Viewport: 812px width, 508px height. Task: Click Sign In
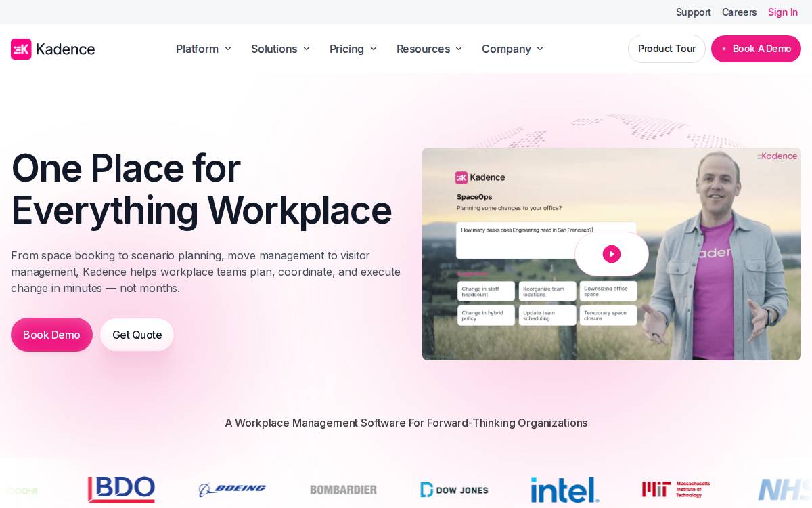coord(783,12)
